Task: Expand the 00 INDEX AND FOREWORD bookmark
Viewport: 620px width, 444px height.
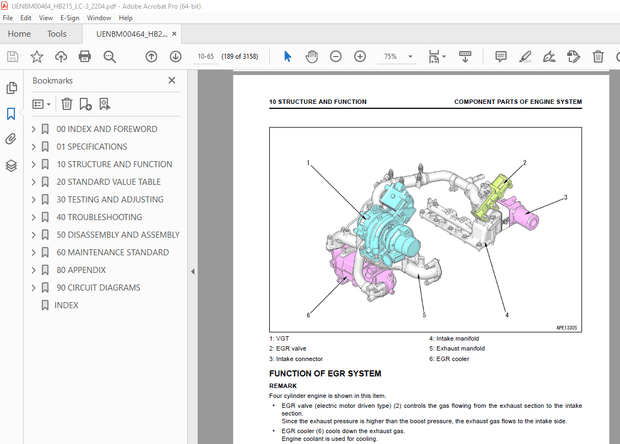Action: click(x=34, y=129)
